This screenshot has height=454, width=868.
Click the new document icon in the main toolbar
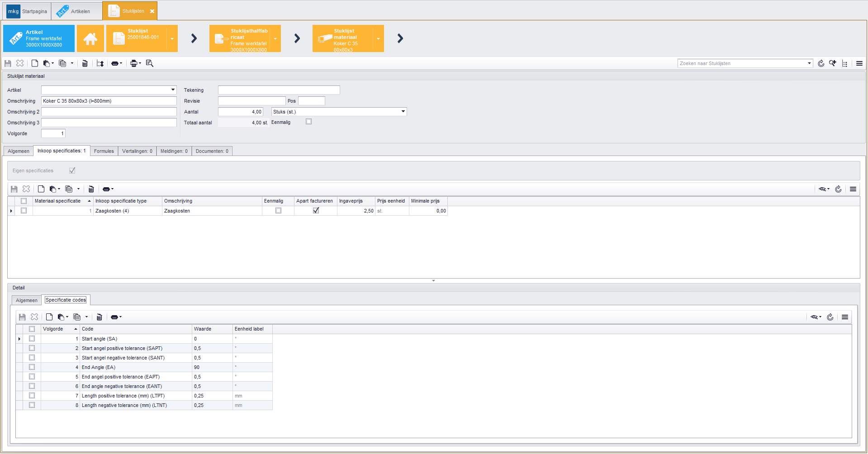35,63
